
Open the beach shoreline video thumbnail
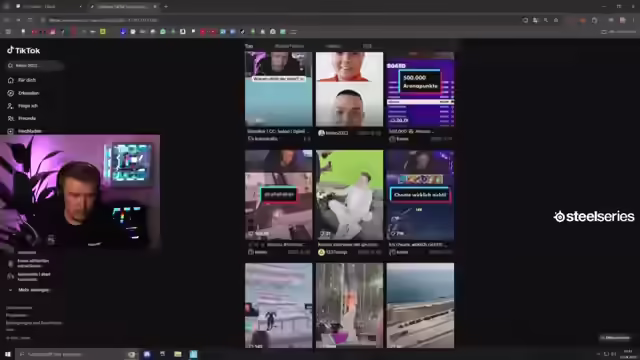pos(420,305)
